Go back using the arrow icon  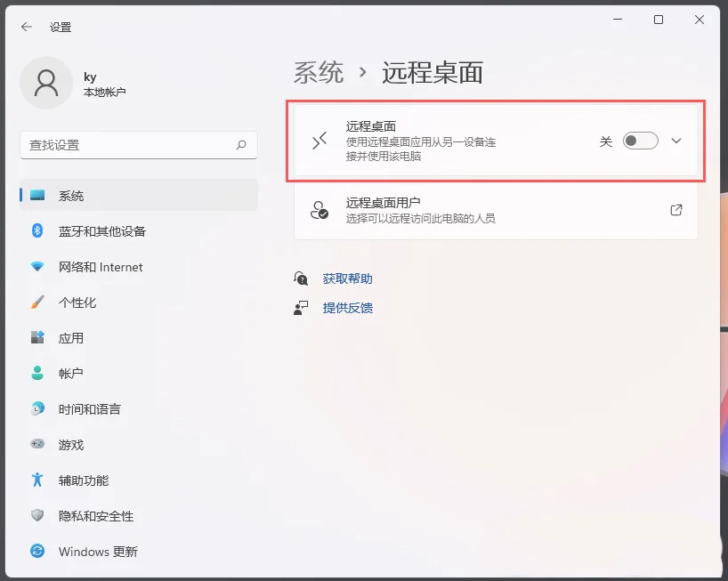(x=27, y=27)
